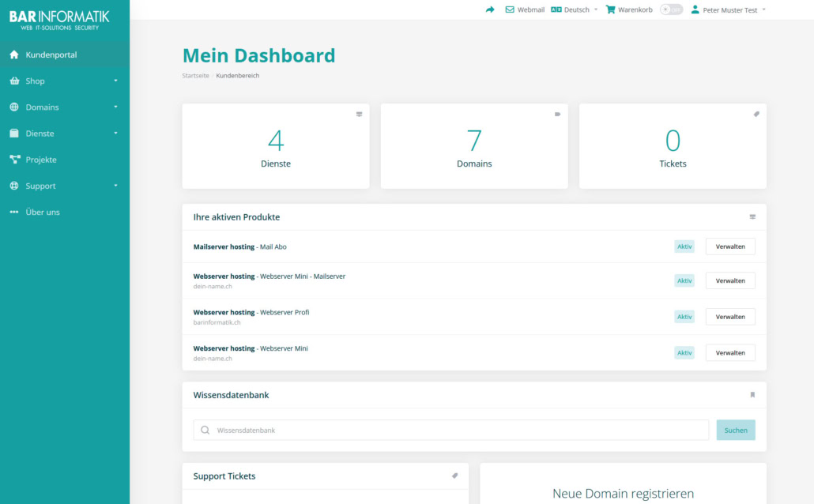814x504 pixels.
Task: Click the Startseite breadcrumb link
Action: tap(195, 76)
